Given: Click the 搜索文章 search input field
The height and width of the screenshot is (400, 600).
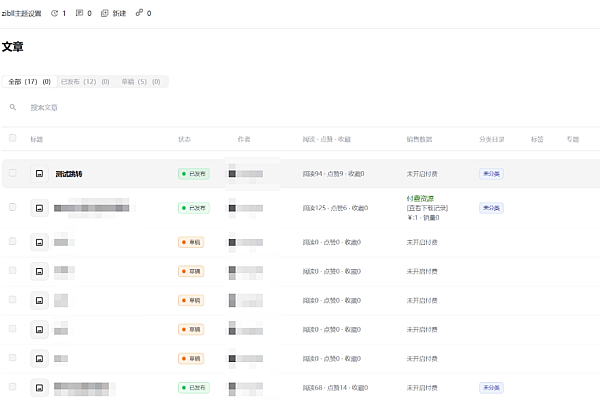Looking at the screenshot, I should [x=80, y=107].
